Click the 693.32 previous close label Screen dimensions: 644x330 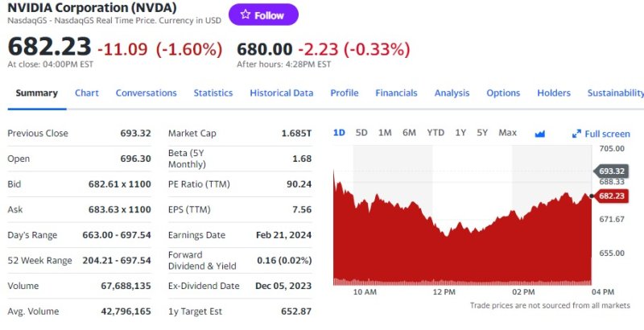[612, 171]
